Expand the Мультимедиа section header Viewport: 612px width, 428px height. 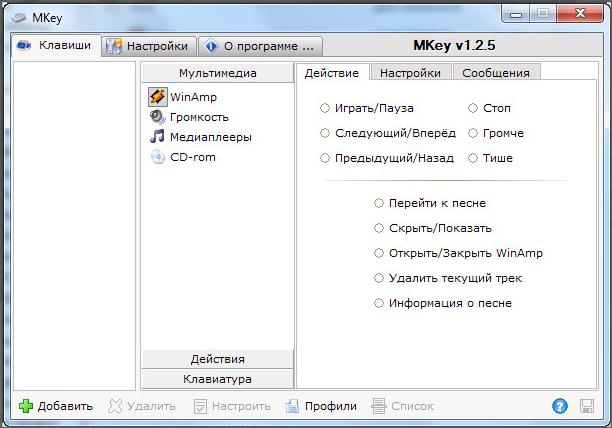[217, 73]
